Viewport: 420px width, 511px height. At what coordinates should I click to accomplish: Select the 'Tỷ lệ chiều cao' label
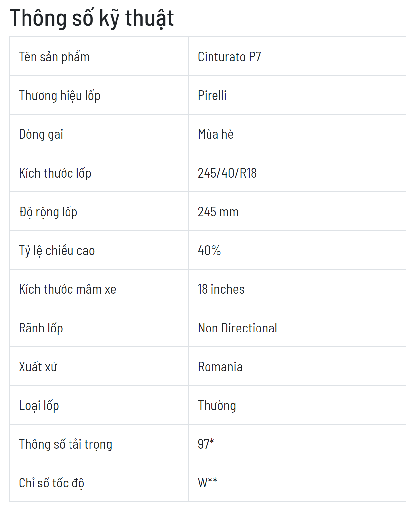57,251
